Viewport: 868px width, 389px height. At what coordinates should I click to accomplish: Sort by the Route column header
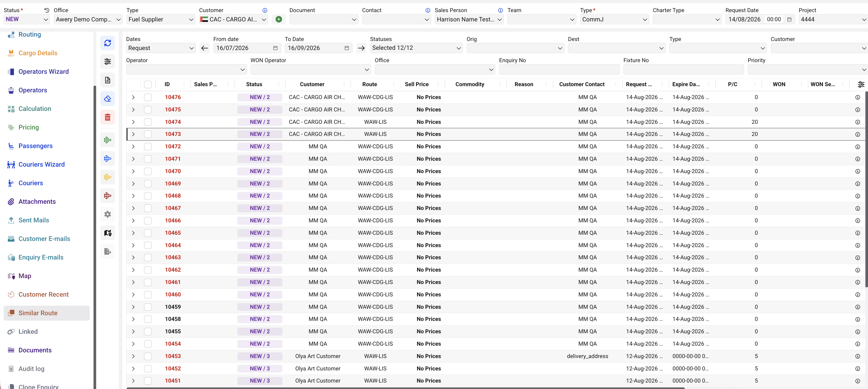tap(370, 84)
